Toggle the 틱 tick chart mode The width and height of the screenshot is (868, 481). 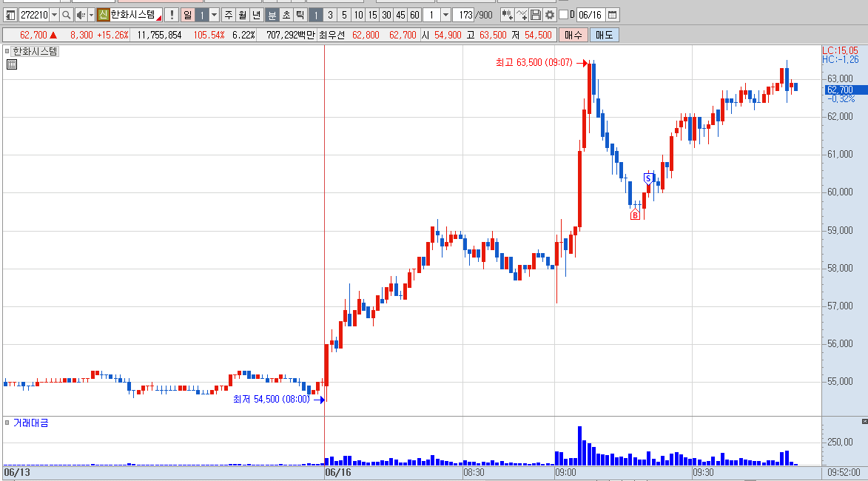[300, 15]
